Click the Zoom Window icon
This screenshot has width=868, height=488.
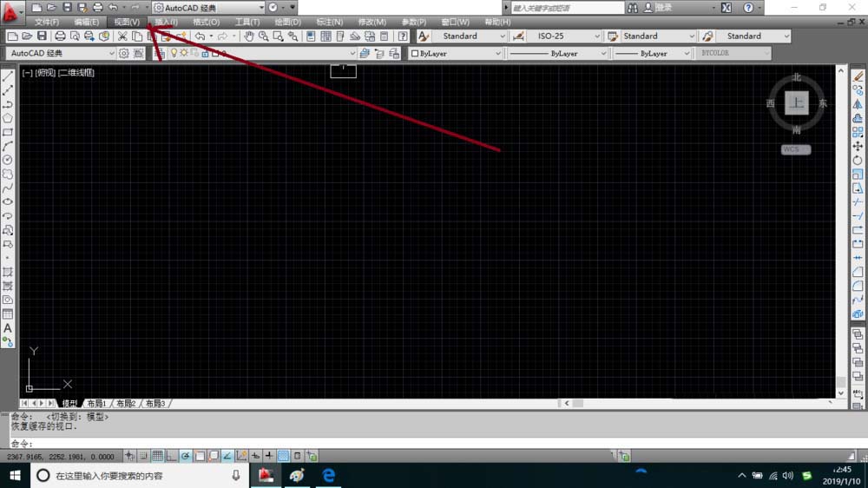(x=278, y=36)
